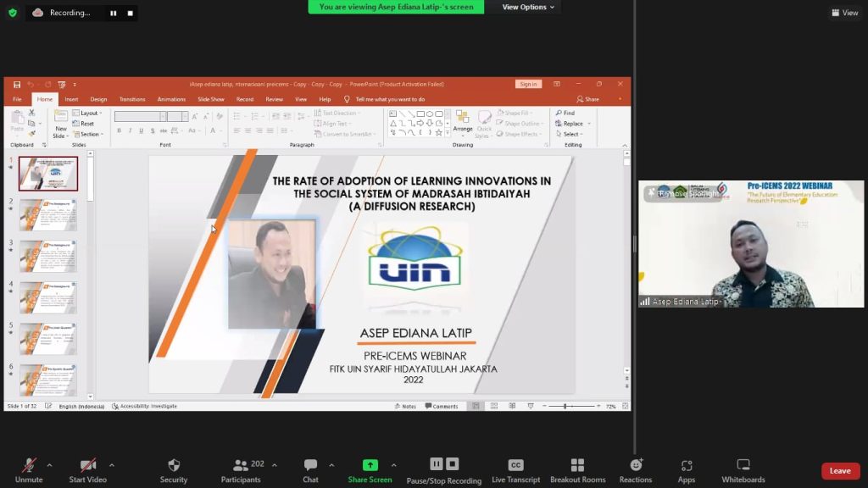Switch to Reading View in status bar
Image resolution: width=868 pixels, height=488 pixels.
(512, 406)
